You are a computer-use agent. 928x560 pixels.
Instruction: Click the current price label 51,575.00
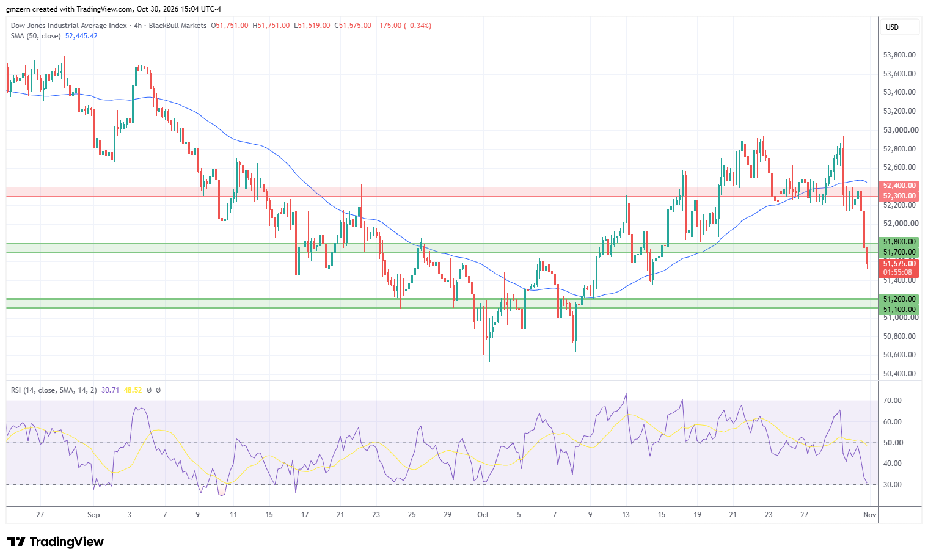coord(899,264)
